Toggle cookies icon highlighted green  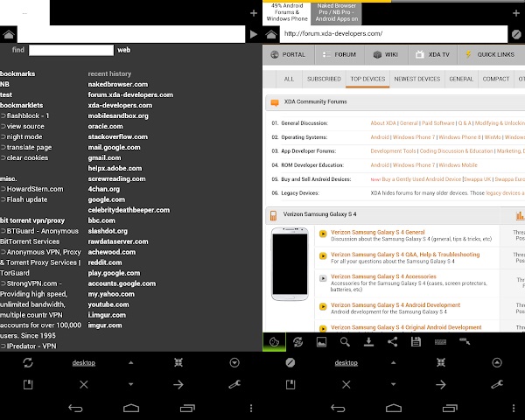[274, 342]
